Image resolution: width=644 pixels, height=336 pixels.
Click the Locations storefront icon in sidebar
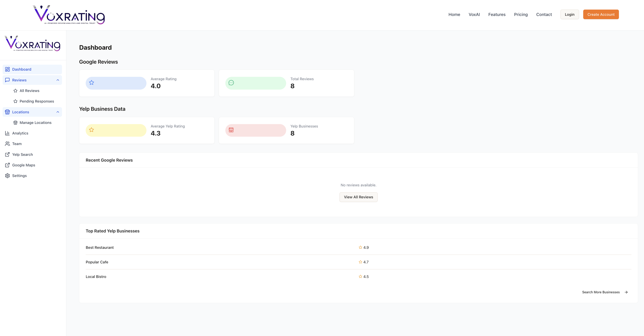tap(8, 112)
